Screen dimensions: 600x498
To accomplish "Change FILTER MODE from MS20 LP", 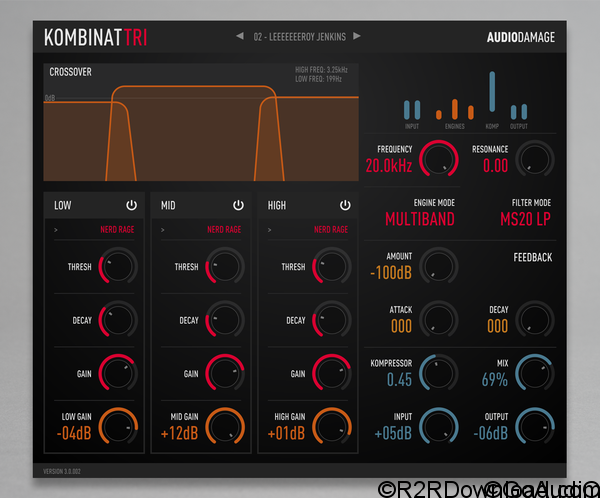I will pyautogui.click(x=525, y=219).
